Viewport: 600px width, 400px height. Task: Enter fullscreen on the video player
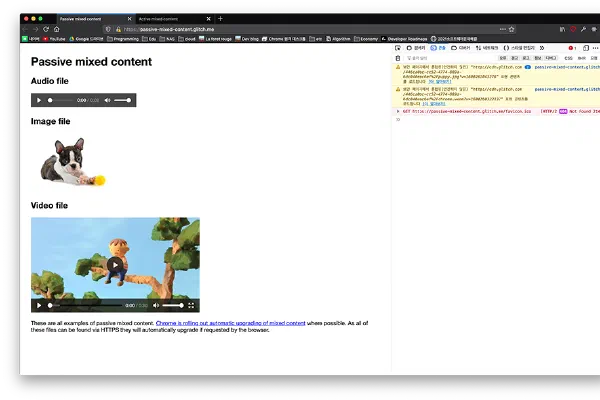190,305
